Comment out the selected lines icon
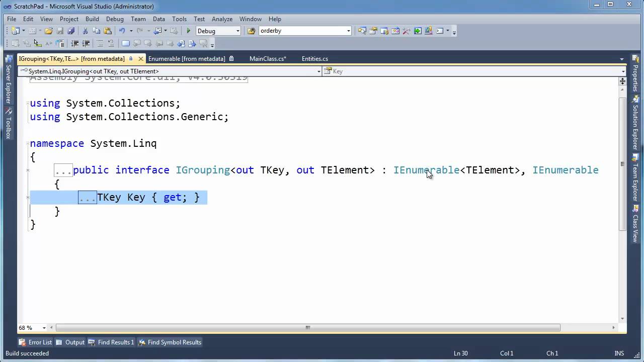 100,44
